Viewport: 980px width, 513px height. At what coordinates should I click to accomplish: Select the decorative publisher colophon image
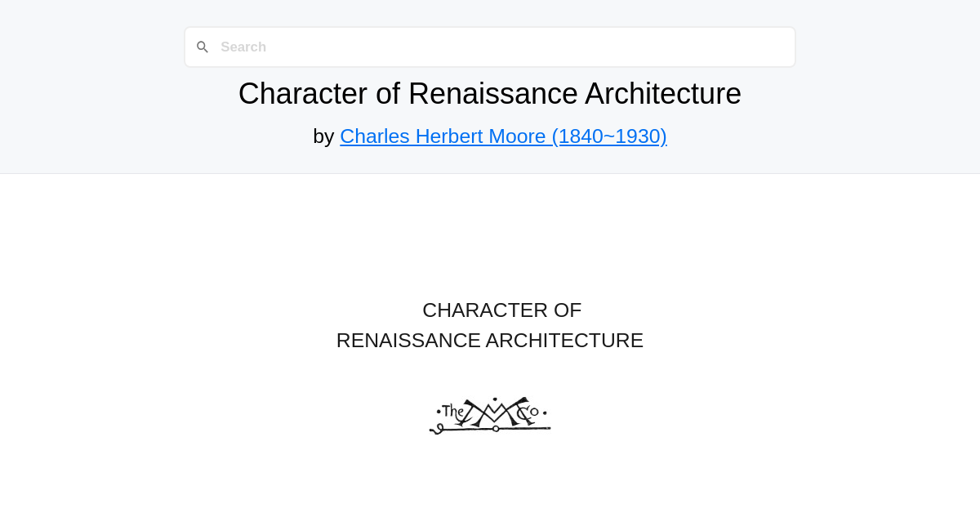pyautogui.click(x=490, y=415)
